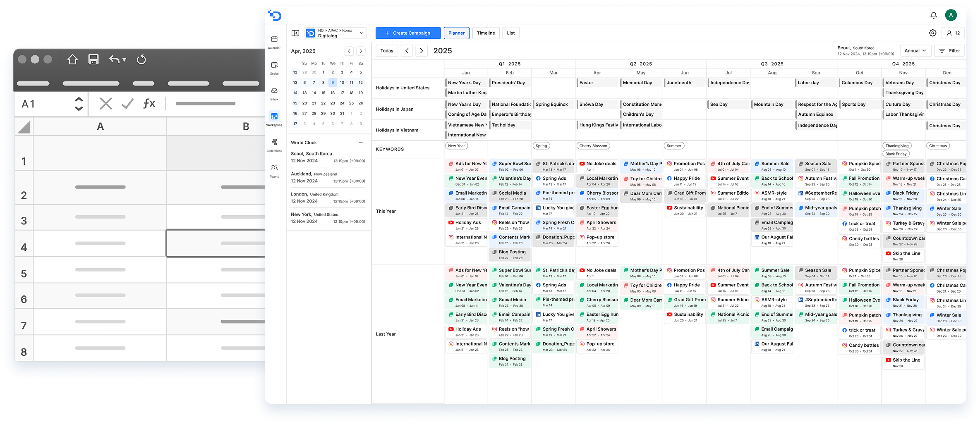Switch to the Timeline tab

pos(486,33)
